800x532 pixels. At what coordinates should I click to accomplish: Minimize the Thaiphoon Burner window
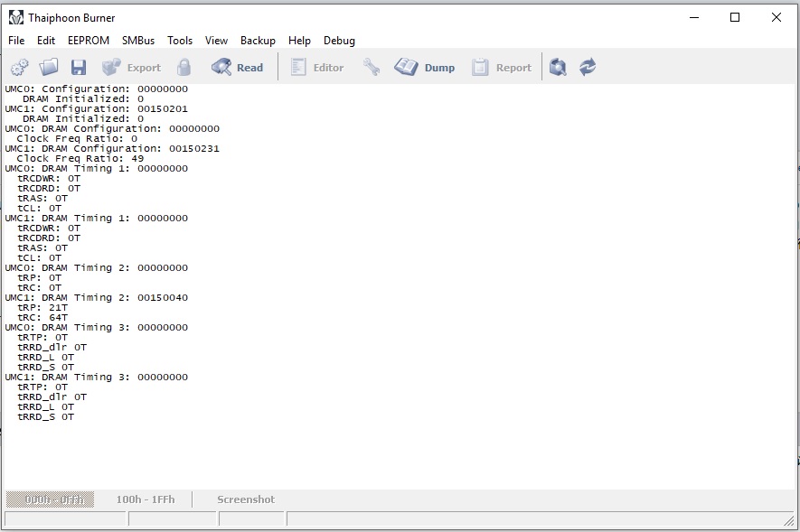694,17
